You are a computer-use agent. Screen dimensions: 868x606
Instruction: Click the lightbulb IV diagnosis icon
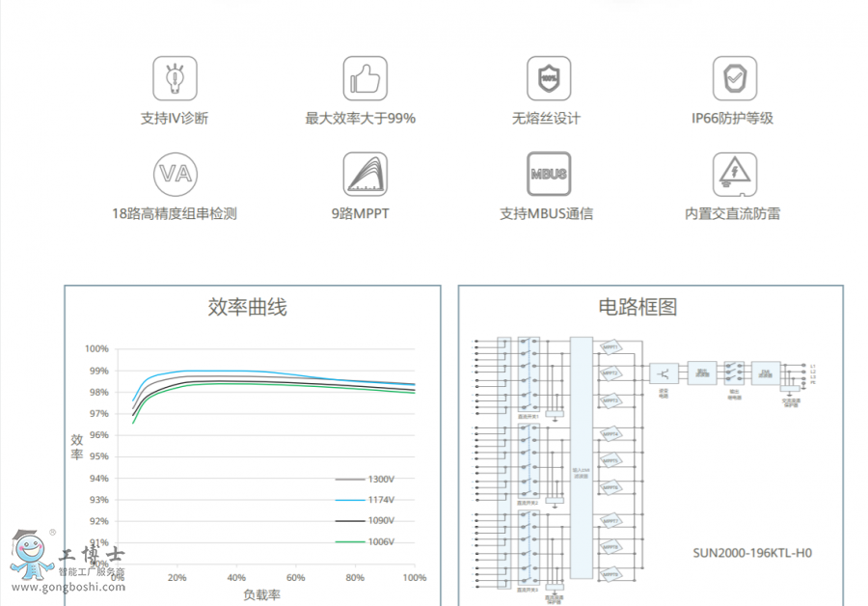[175, 78]
